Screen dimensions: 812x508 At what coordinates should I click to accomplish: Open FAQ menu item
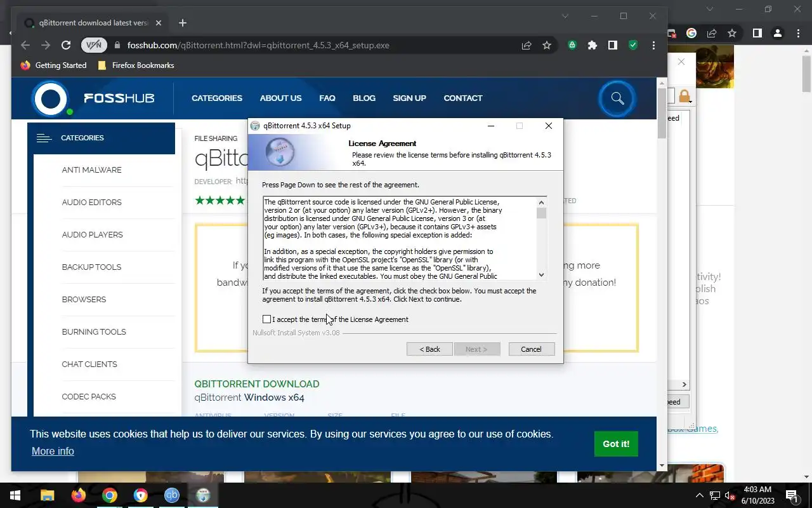(327, 98)
